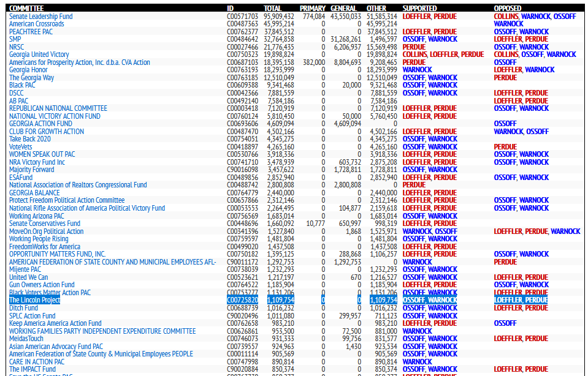The height and width of the screenshot is (376, 588).
Task: Click GEORGIA ACTION FUND link
Action: pos(40,124)
